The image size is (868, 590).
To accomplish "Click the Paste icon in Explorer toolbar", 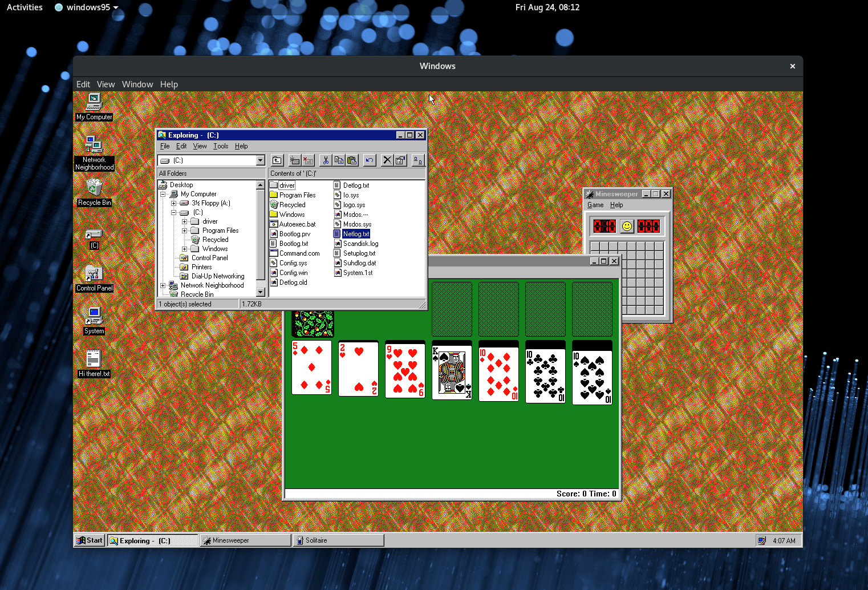I will 352,160.
